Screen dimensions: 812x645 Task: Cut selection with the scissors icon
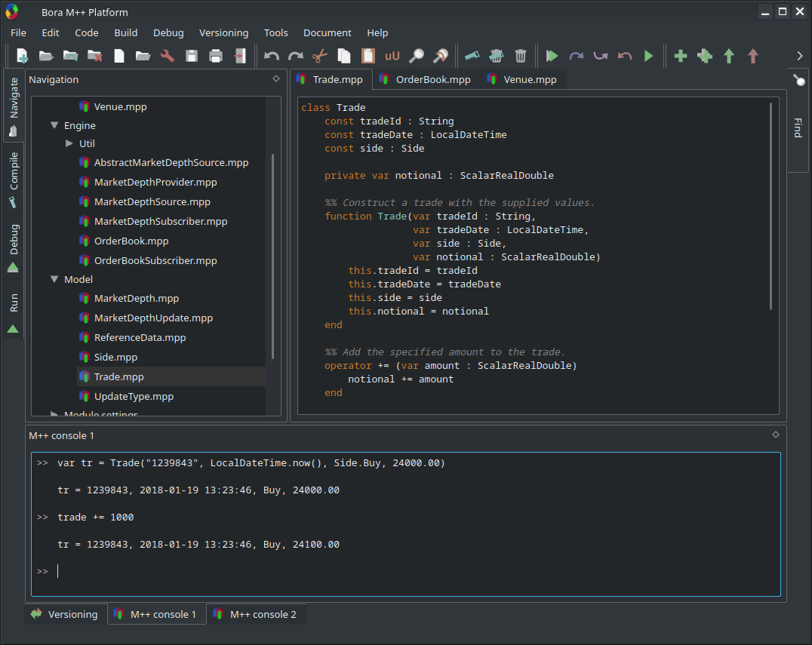click(x=320, y=56)
